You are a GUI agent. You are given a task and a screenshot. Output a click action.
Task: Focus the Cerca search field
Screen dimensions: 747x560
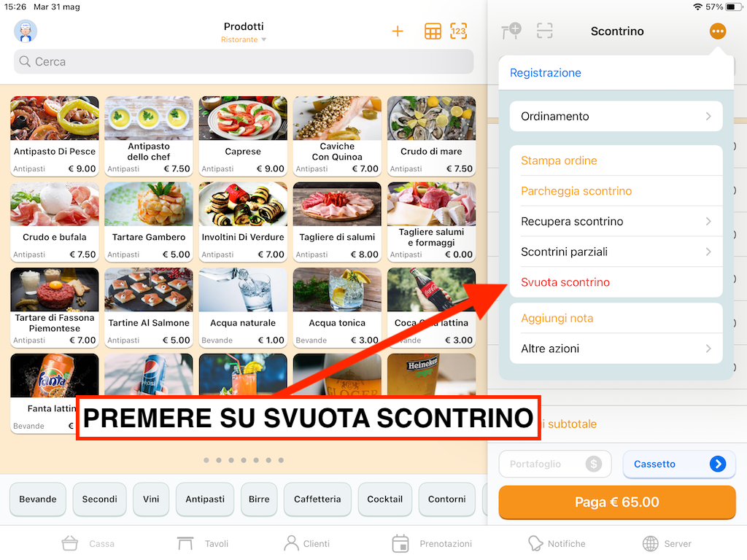click(244, 61)
